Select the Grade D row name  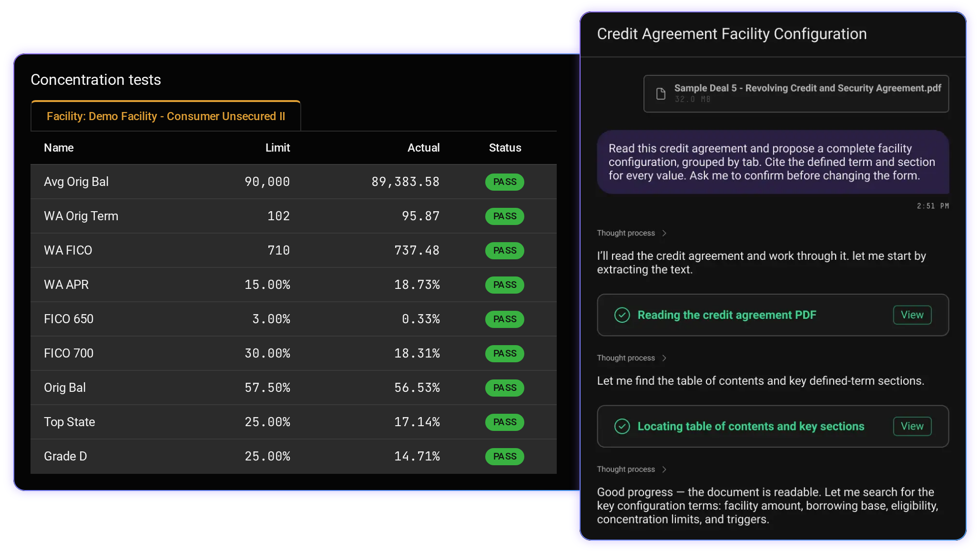(65, 456)
